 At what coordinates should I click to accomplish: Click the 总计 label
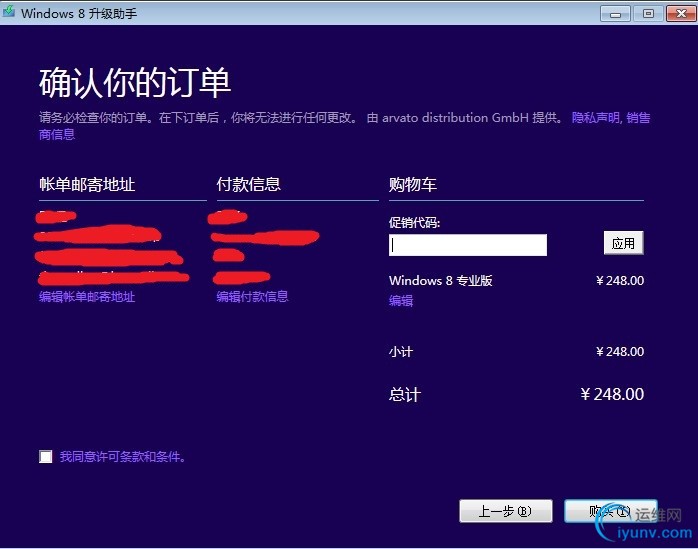[x=405, y=394]
